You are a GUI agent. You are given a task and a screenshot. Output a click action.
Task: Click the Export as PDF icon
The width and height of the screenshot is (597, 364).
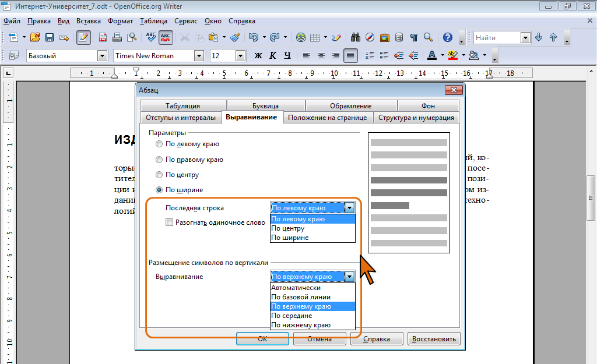(103, 37)
